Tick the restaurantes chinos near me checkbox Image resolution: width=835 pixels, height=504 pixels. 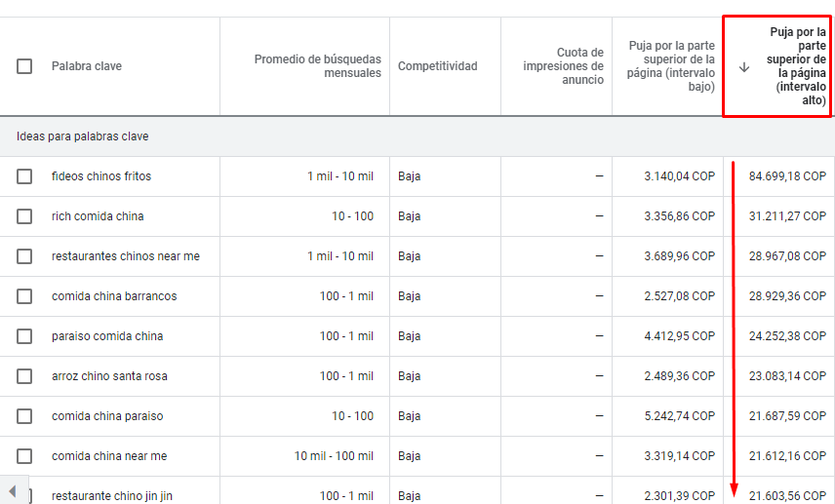[24, 256]
